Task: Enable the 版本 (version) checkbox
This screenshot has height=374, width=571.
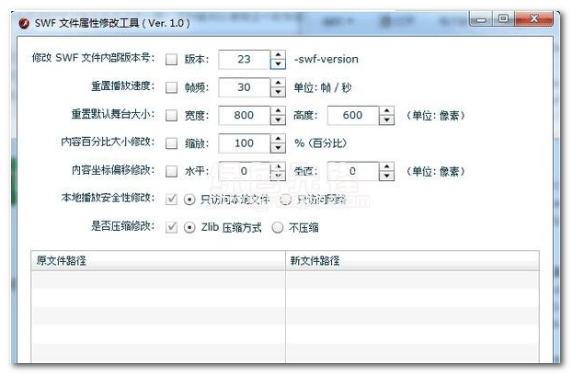Action: coord(171,59)
